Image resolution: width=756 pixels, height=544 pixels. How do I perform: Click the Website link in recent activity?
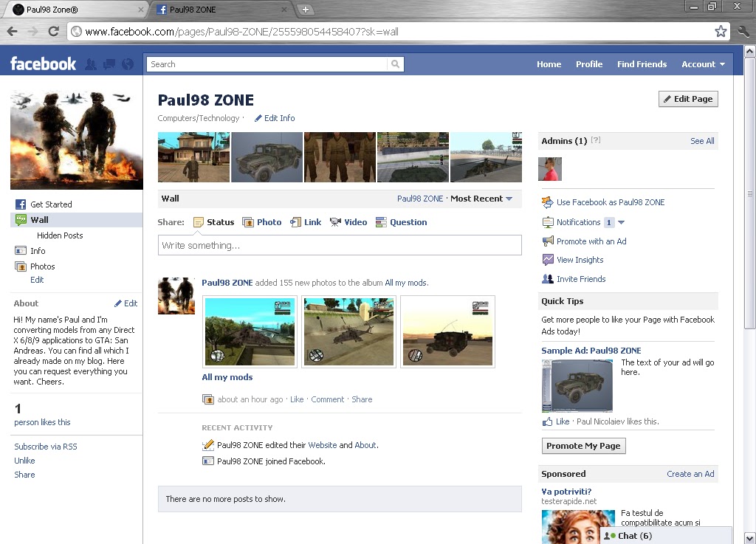click(323, 445)
